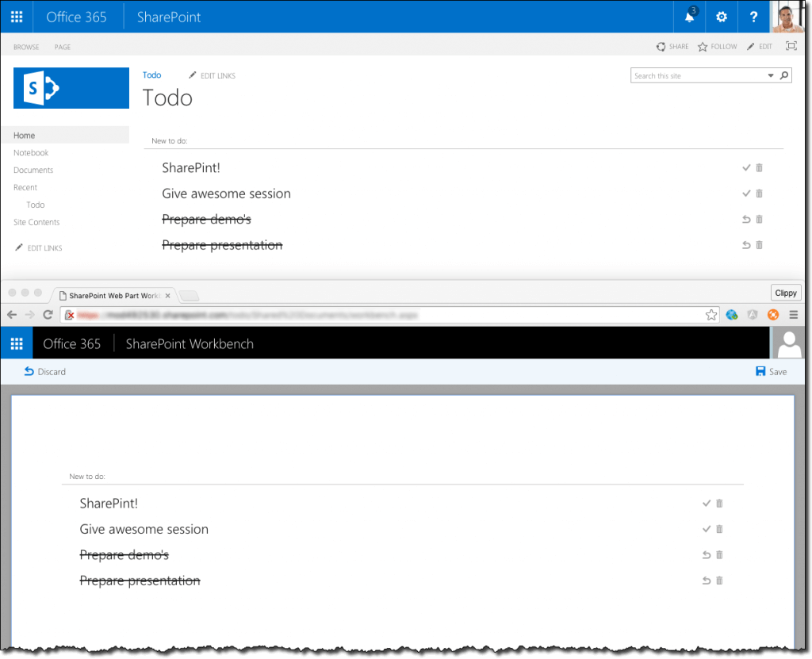Click the search magnifier icon

coord(784,75)
